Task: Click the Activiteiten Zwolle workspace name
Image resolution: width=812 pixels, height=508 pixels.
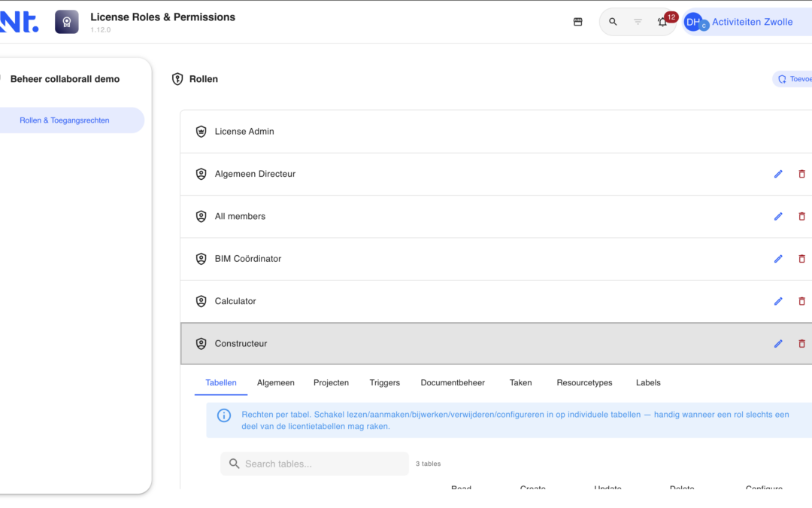Action: (752, 22)
